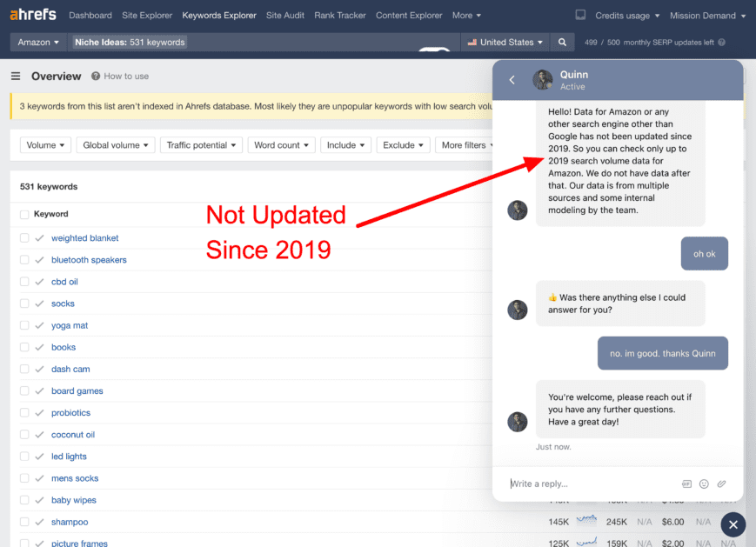Click checkmark icon next to yoga mat
Viewport: 756px width, 547px height.
coord(39,325)
